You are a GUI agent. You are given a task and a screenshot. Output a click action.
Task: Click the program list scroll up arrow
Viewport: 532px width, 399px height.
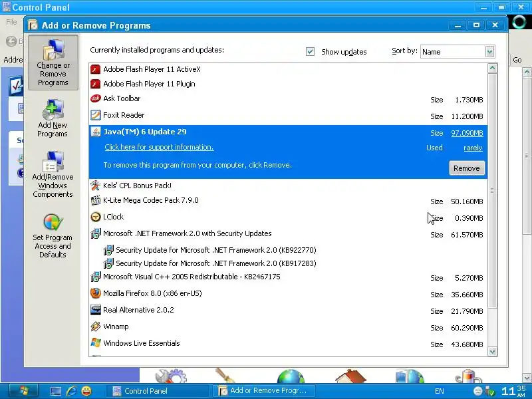pos(493,68)
